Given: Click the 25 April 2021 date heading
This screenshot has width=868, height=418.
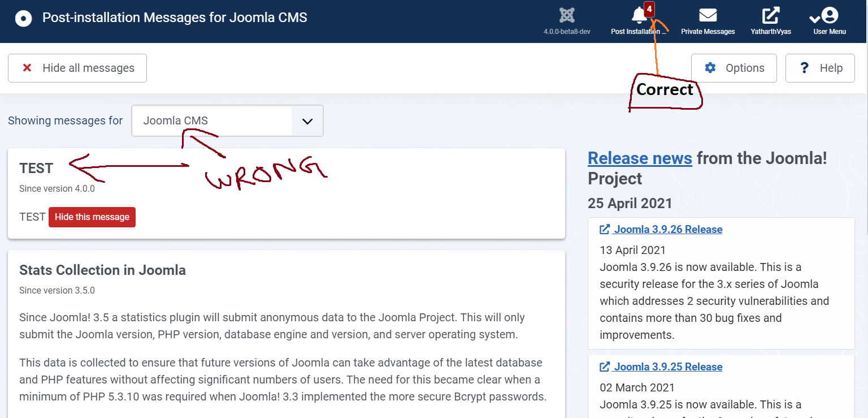Looking at the screenshot, I should (630, 203).
